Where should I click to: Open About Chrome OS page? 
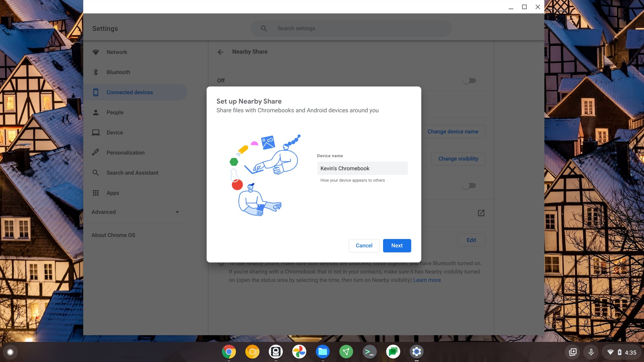click(x=113, y=235)
